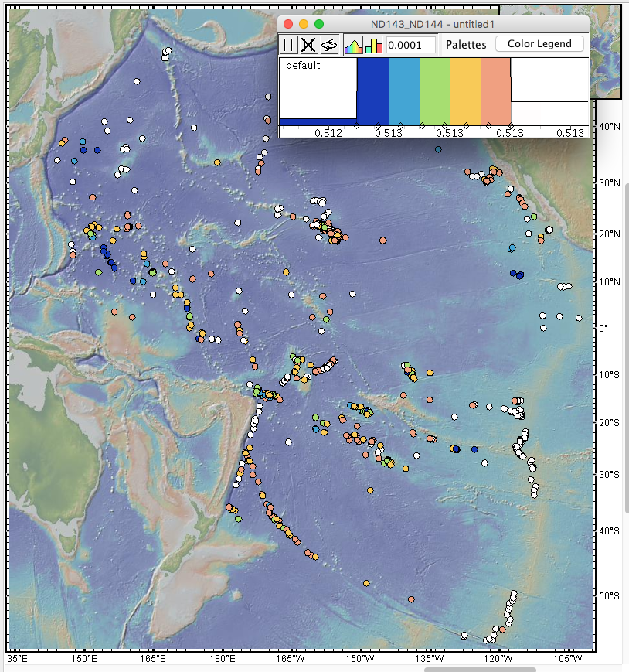Click the vertical scrollbar at the map's right edge
Viewport: 629px width, 672px height.
627,347
